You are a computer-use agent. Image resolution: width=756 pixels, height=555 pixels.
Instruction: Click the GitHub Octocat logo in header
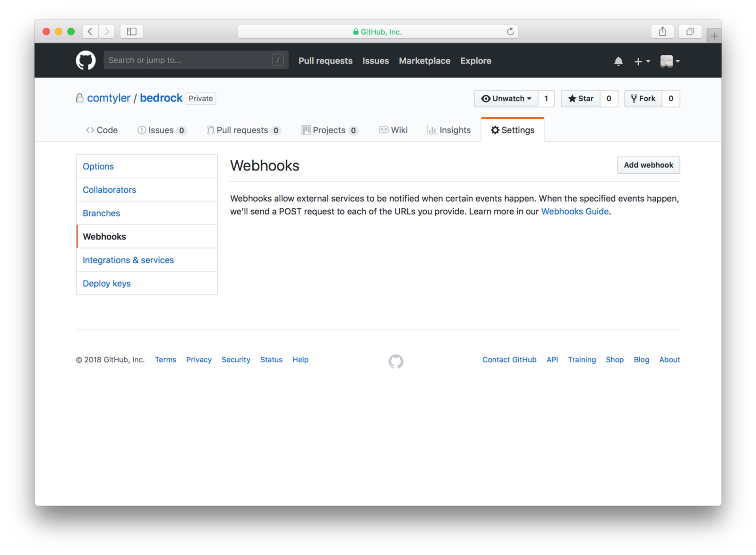86,61
